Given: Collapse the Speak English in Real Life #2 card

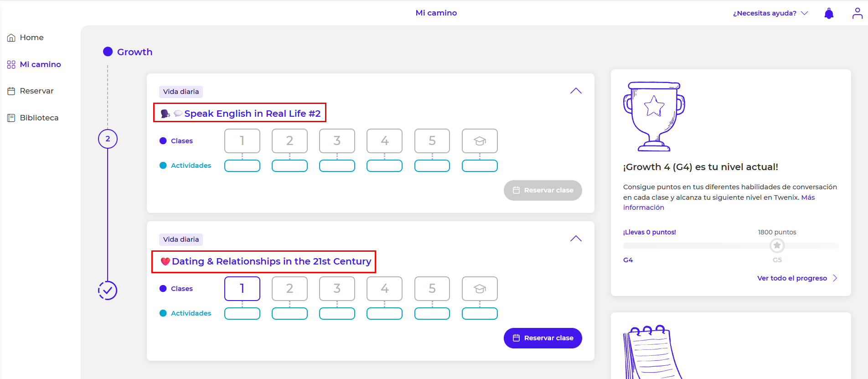Looking at the screenshot, I should pyautogui.click(x=576, y=91).
